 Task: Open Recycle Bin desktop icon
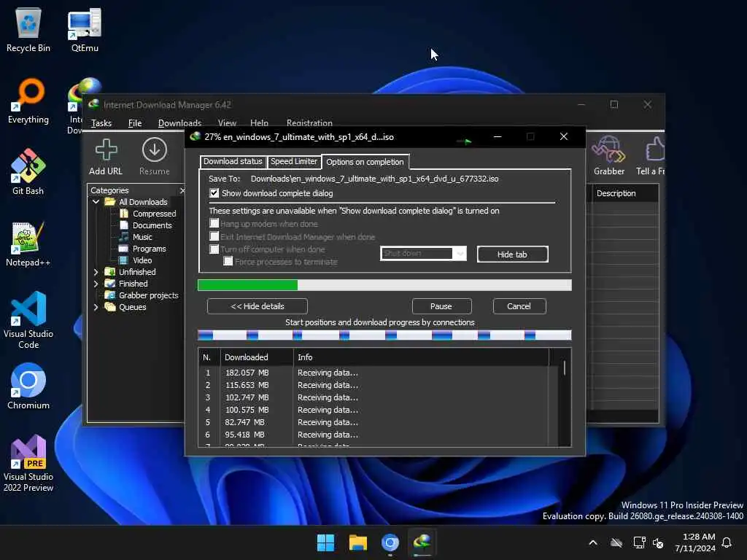point(28,29)
